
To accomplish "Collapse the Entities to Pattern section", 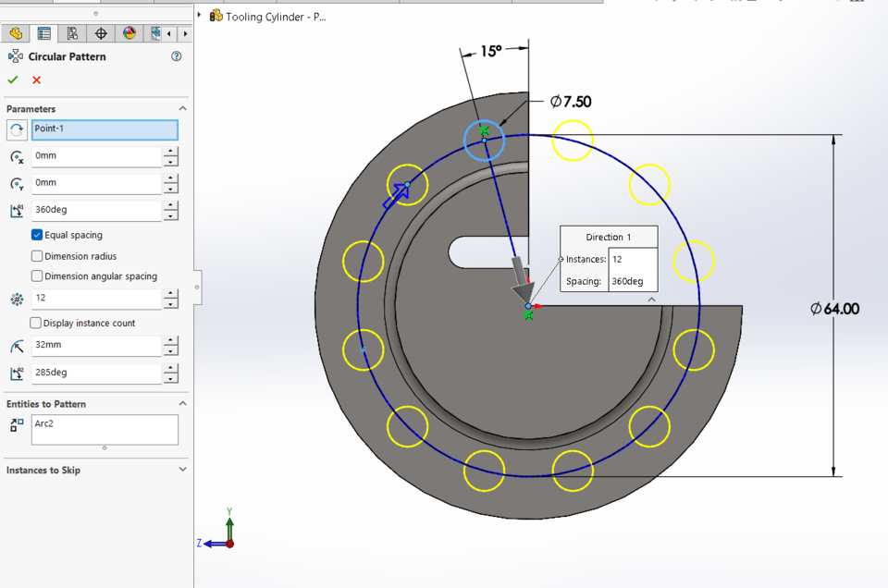I will [182, 403].
